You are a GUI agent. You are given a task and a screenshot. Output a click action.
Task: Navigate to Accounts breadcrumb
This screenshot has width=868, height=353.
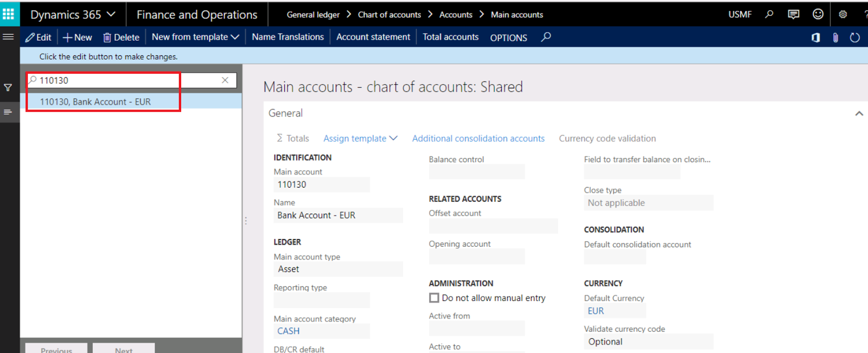click(x=456, y=15)
